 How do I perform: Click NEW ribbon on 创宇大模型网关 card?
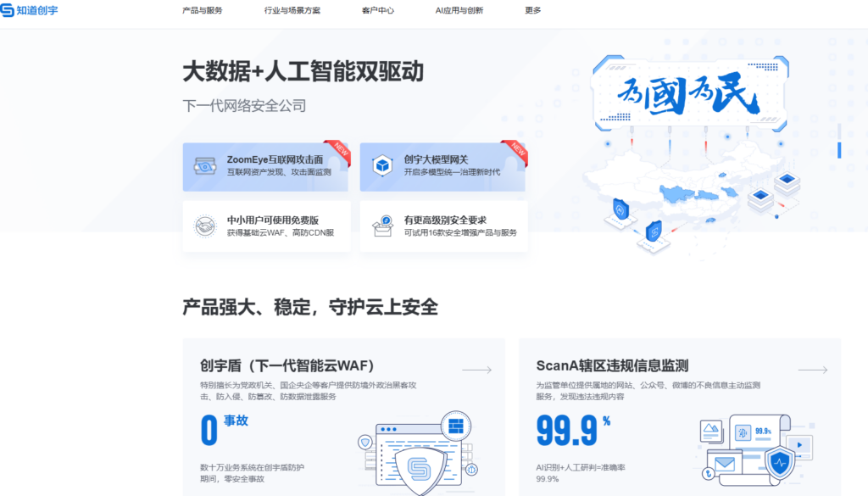click(516, 151)
